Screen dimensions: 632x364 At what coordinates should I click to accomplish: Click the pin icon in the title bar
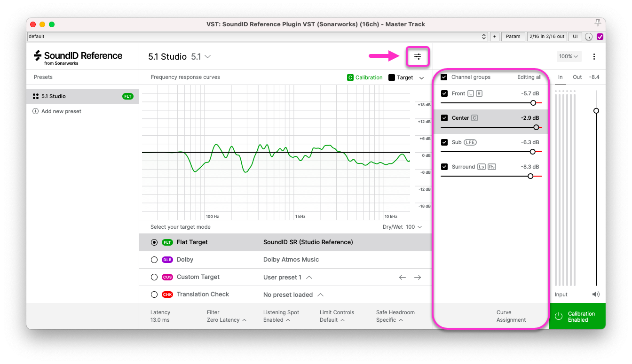pyautogui.click(x=598, y=23)
